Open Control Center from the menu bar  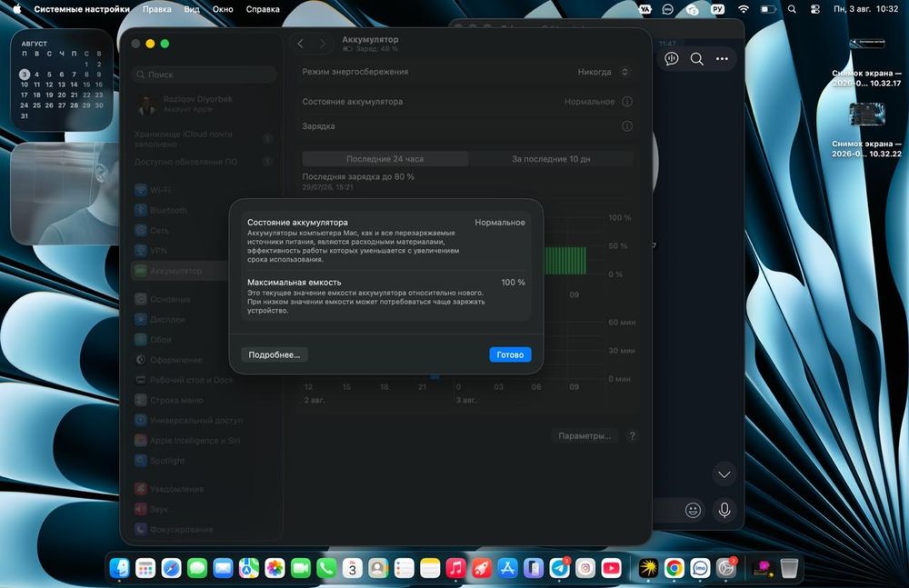814,9
